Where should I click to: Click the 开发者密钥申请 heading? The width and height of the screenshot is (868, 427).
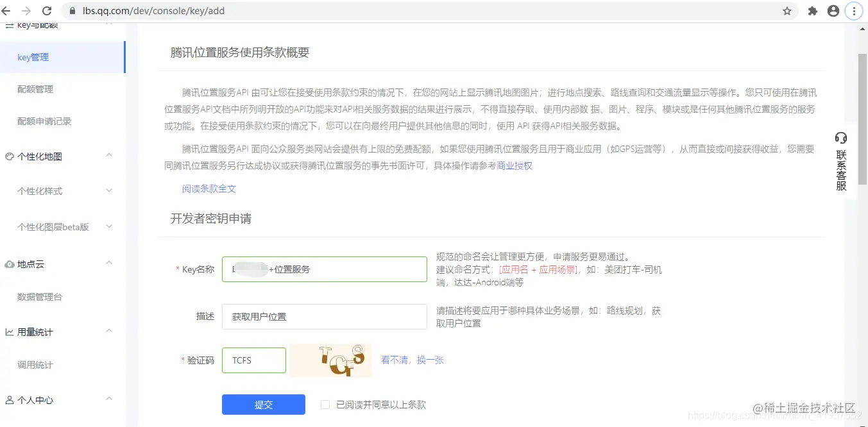click(210, 219)
